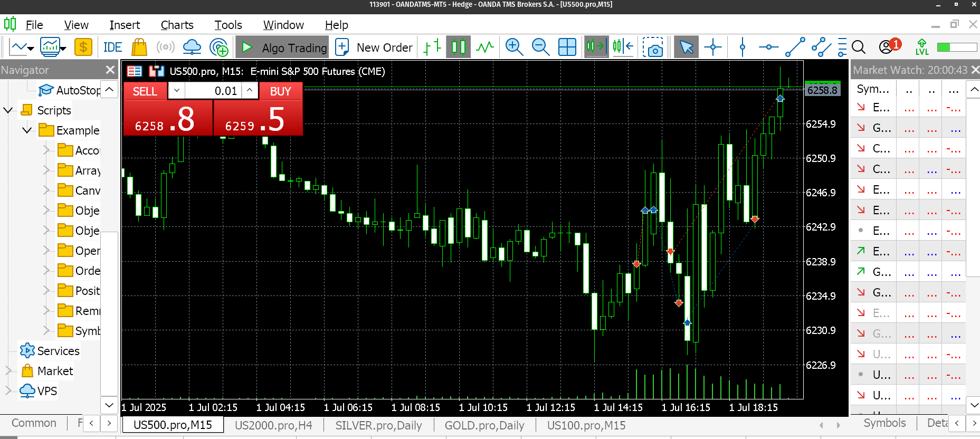Open the Charts menu
Screen dimensions: 980x439
pyautogui.click(x=177, y=25)
